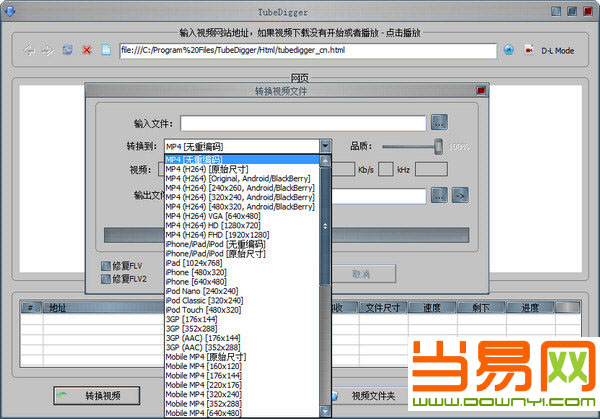Click in the URL address field
The width and height of the screenshot is (600, 419).
(x=308, y=51)
